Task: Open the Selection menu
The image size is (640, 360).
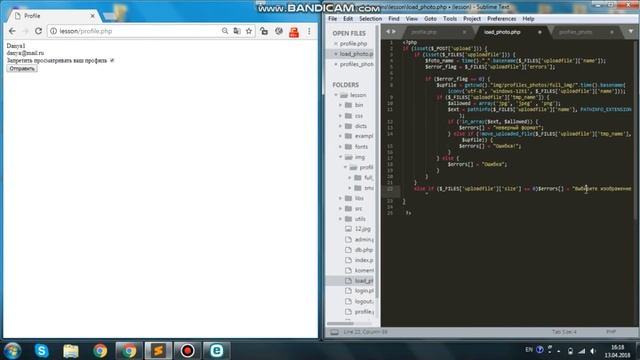Action: [x=371, y=19]
